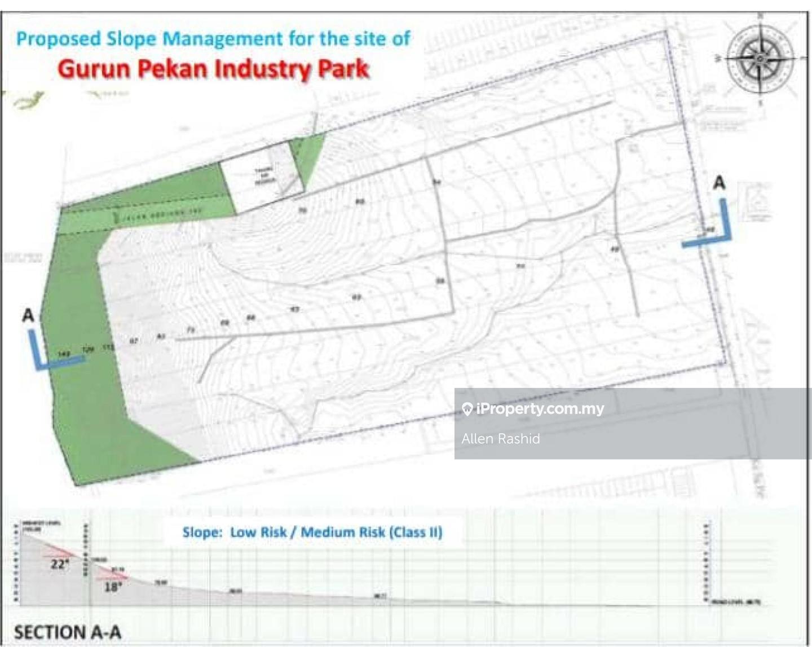
Task: Click the iProperty location pin icon
Action: pos(467,409)
